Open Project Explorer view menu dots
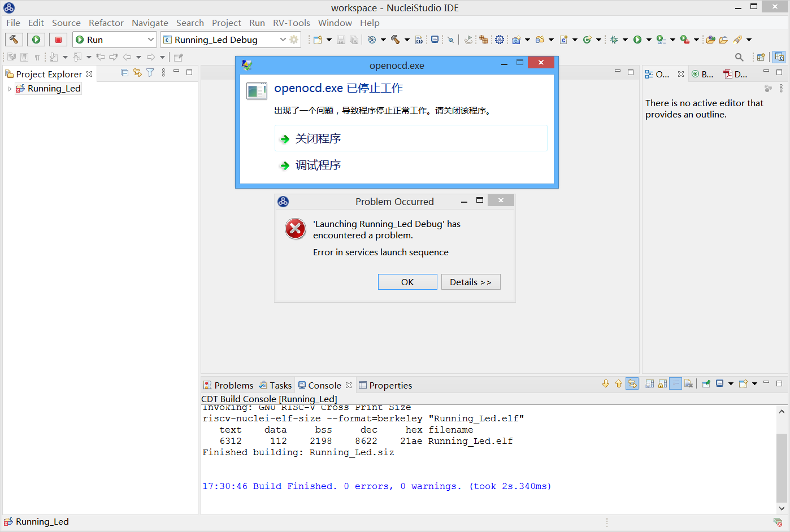The width and height of the screenshot is (790, 532). [x=163, y=72]
